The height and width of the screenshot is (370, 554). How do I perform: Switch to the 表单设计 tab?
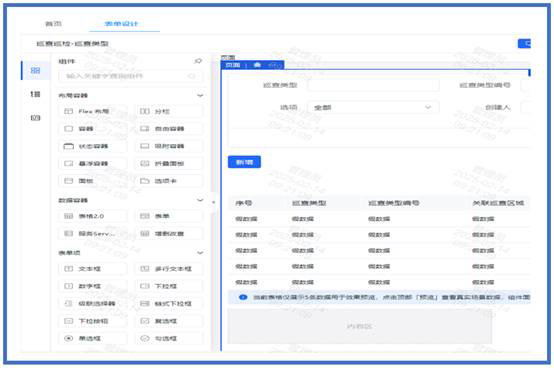(x=121, y=24)
